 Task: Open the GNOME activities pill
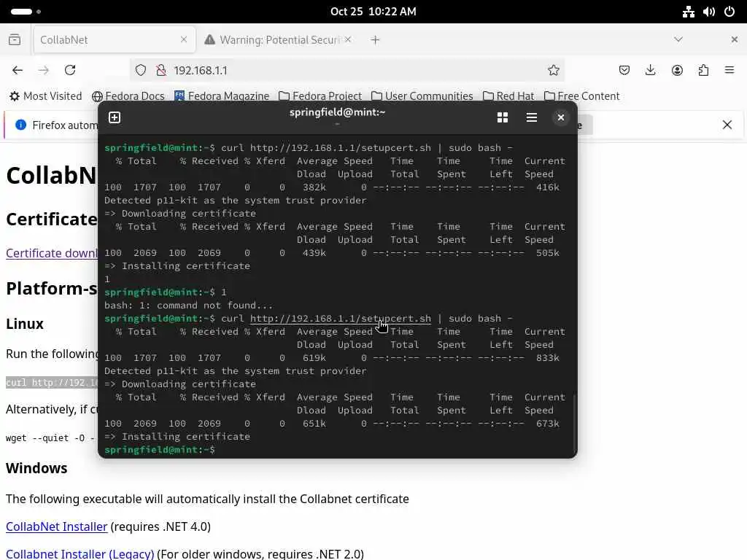click(21, 12)
